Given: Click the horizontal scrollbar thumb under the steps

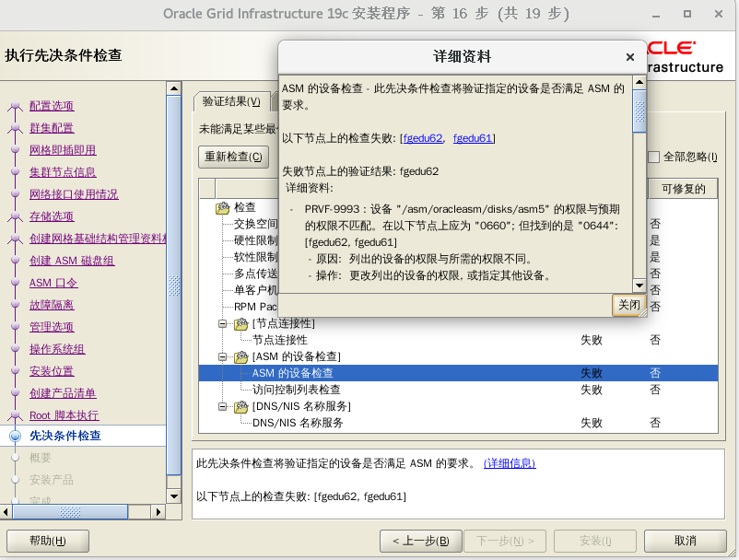Looking at the screenshot, I should [x=70, y=512].
